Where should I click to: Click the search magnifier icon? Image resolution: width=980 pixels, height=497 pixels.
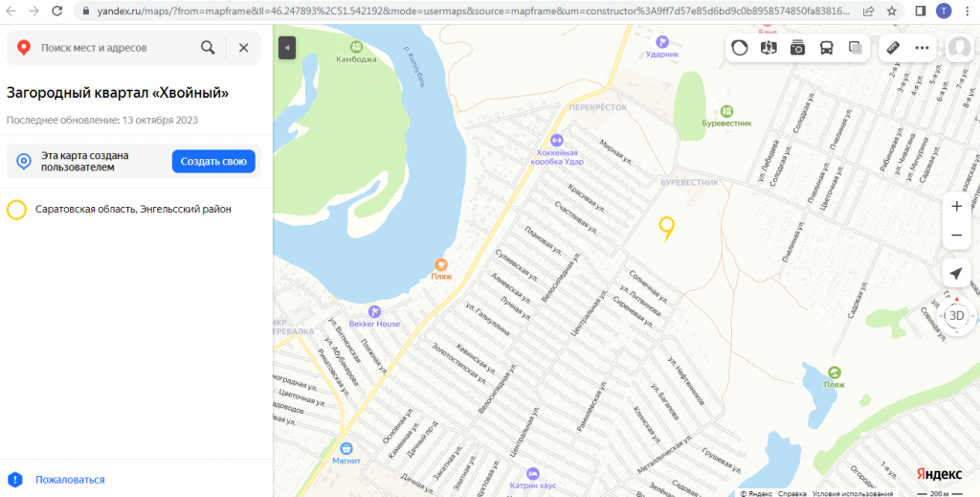(x=208, y=48)
